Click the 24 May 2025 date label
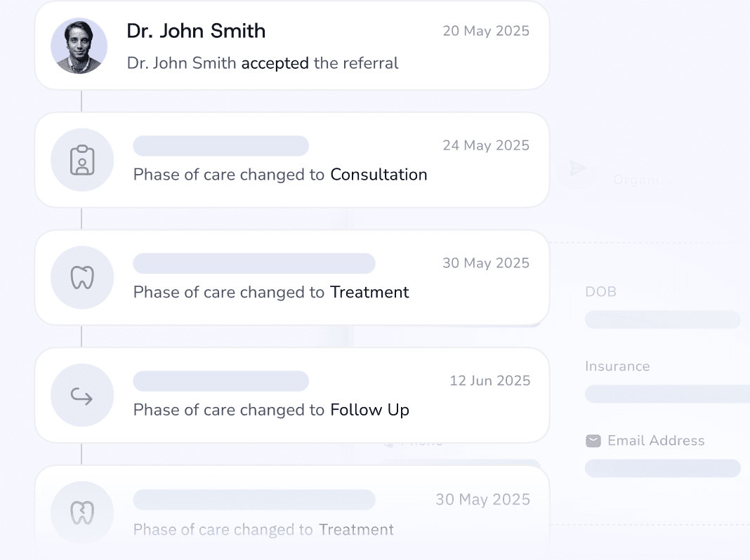The height and width of the screenshot is (560, 750). coord(486,145)
